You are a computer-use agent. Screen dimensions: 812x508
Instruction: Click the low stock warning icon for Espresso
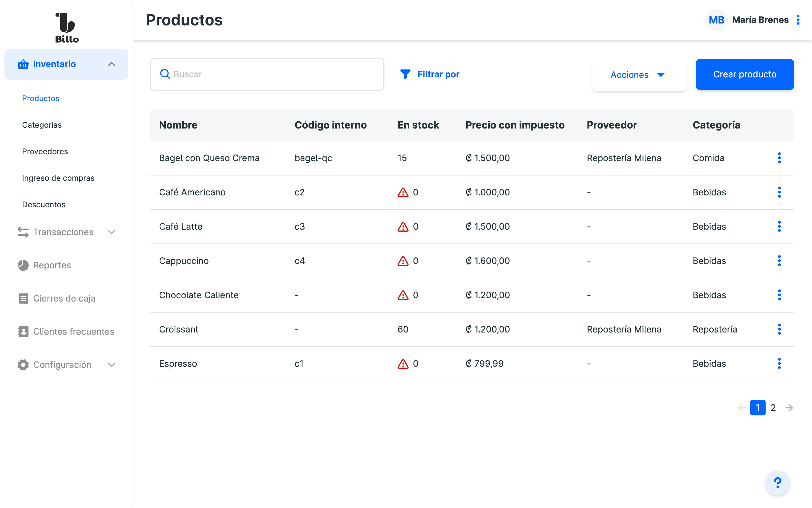click(403, 364)
